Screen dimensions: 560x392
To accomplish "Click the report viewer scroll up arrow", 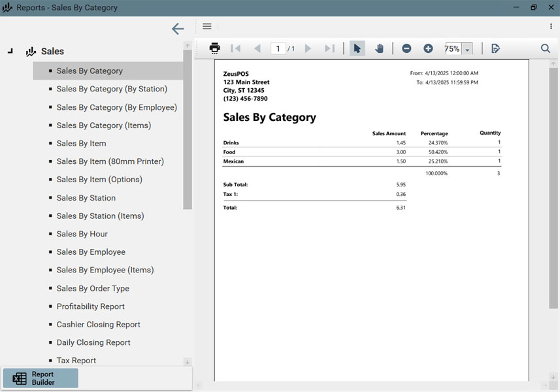I will click(553, 63).
